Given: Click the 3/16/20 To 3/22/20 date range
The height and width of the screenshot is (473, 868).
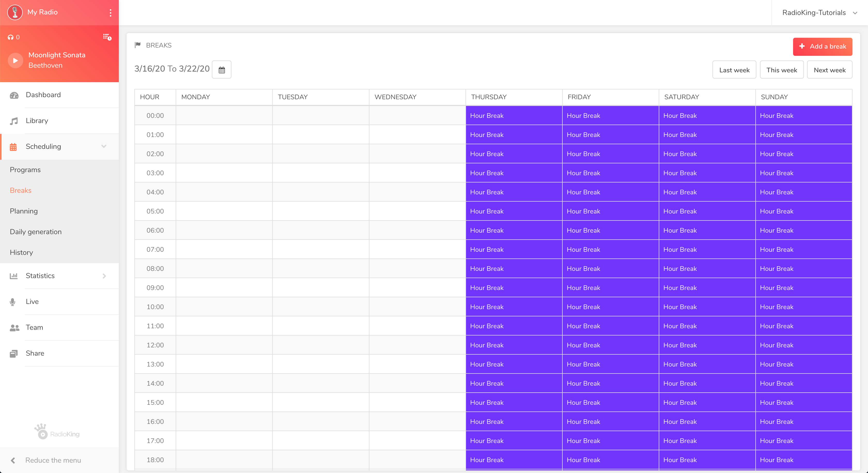Looking at the screenshot, I should pyautogui.click(x=172, y=69).
